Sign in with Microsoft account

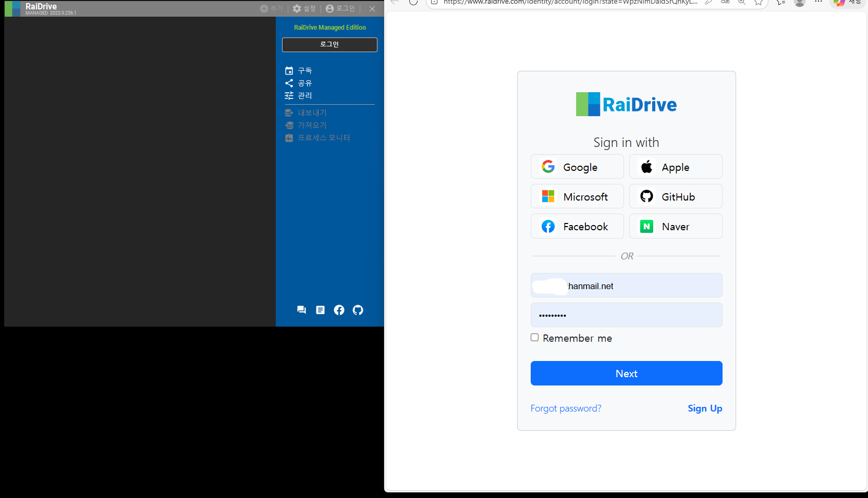pyautogui.click(x=577, y=196)
